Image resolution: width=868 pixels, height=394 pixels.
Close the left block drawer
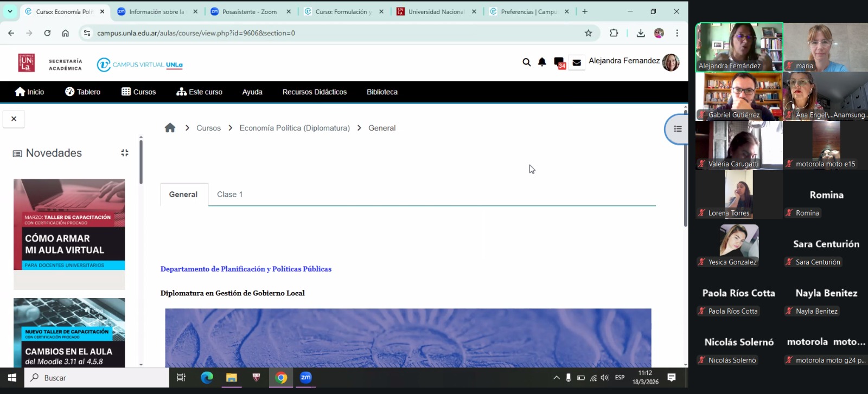[x=14, y=119]
